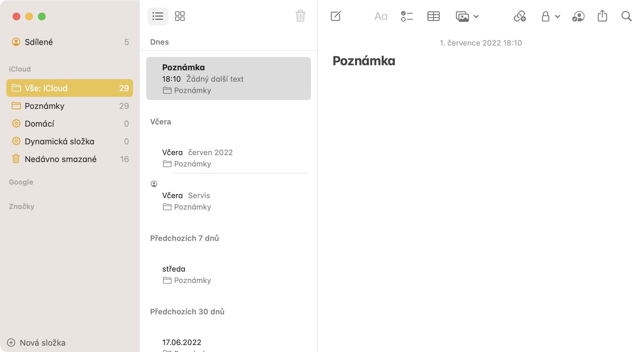
Task: Insert a table into the note
Action: (433, 16)
